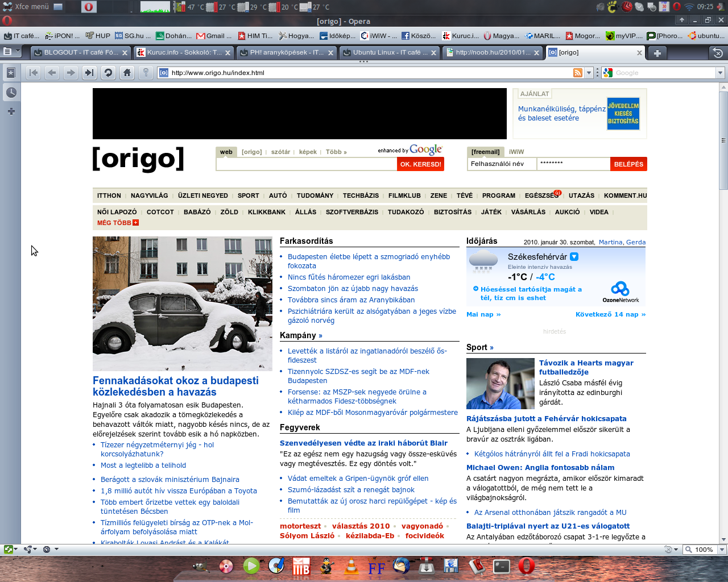Reload the page
Viewport: 728px width, 582px height.
click(x=109, y=73)
